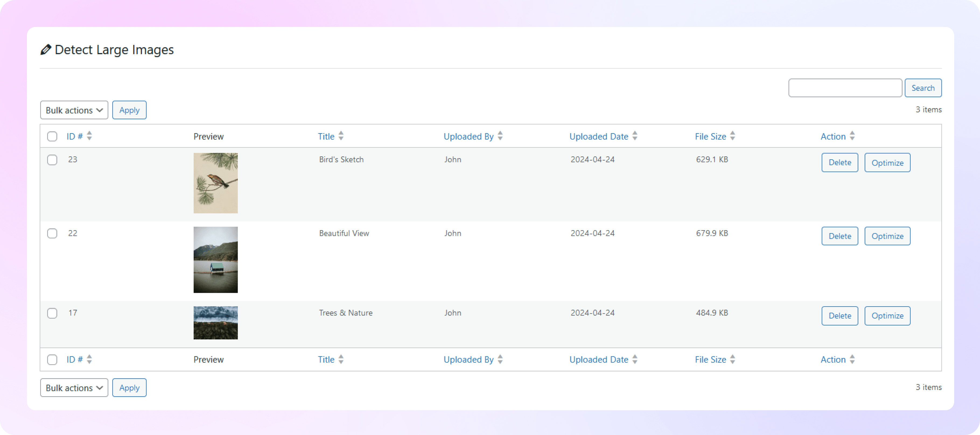Click the Title link in bottom footer
Screen dimensions: 980x435
pyautogui.click(x=326, y=360)
